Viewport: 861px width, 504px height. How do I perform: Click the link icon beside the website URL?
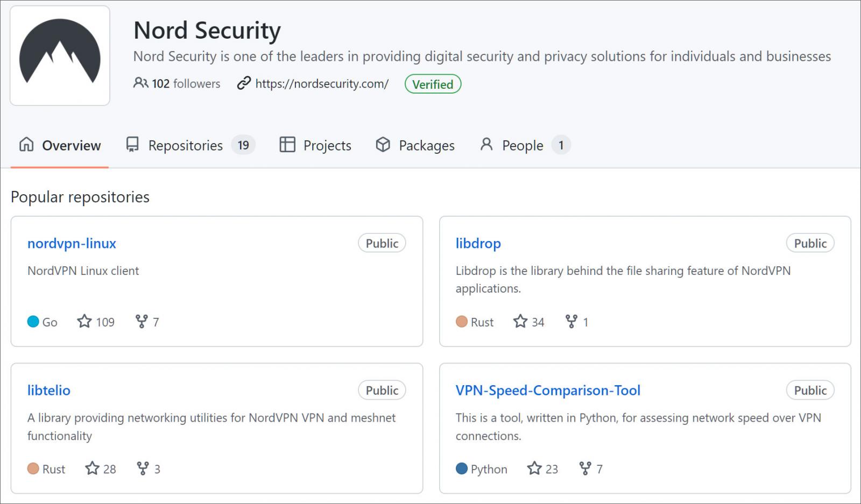[244, 83]
